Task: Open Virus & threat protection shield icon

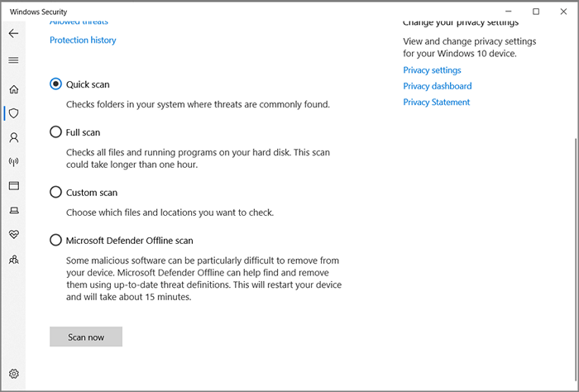Action: pos(13,113)
